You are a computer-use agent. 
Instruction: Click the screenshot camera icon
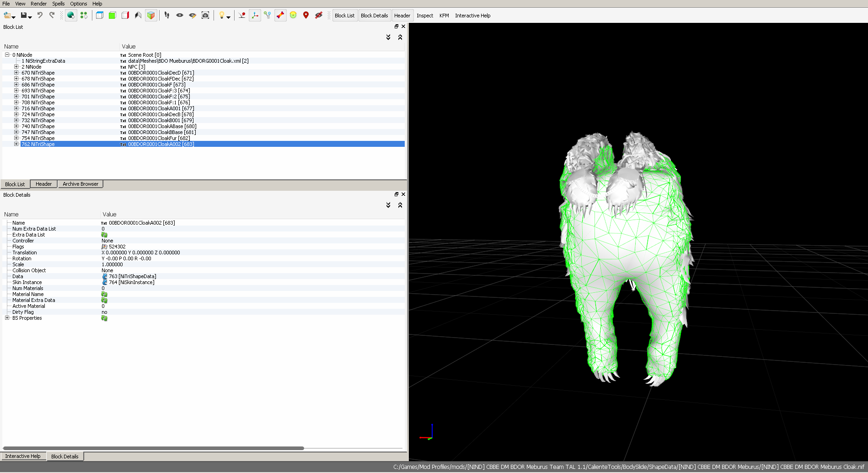coord(205,15)
